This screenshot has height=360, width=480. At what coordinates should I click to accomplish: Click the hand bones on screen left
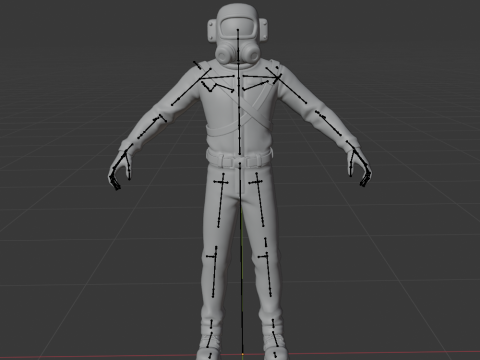(120, 167)
